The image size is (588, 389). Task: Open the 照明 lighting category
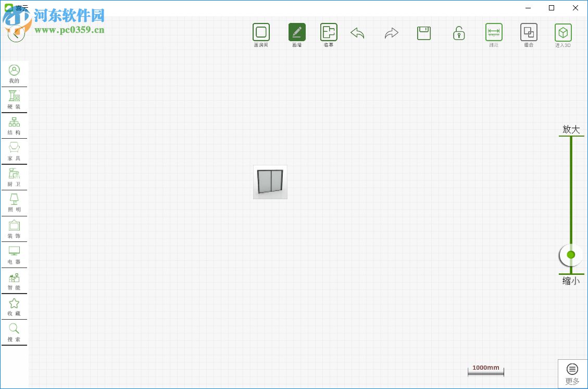(14, 203)
